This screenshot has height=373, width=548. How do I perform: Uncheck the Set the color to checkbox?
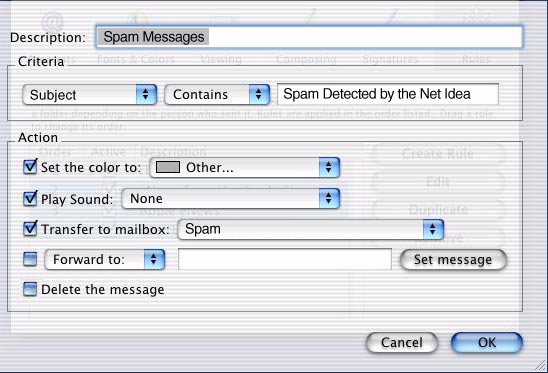30,167
